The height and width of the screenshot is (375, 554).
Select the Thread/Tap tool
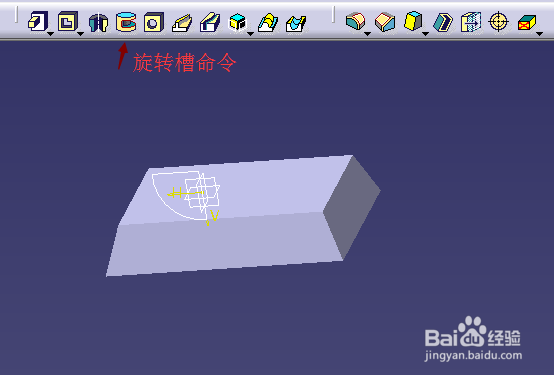click(x=499, y=22)
